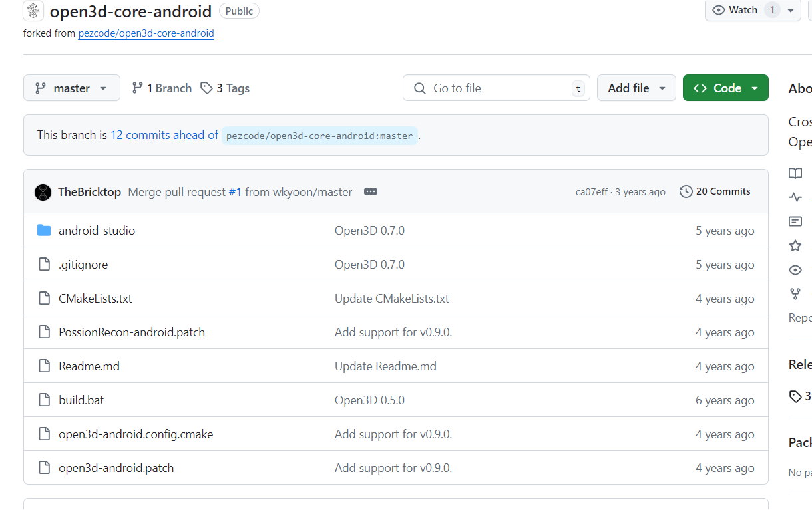This screenshot has width=812, height=510.
Task: Open the CMakeLists.txt file
Action: point(95,299)
